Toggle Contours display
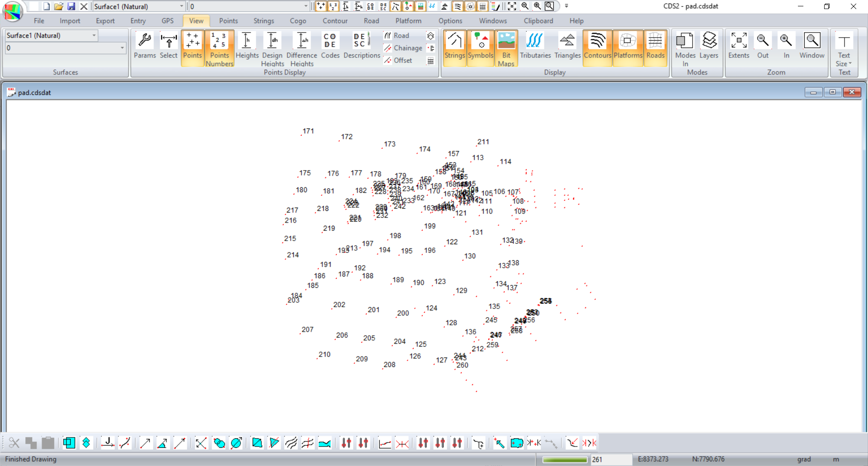The width and height of the screenshot is (868, 466). pyautogui.click(x=597, y=45)
